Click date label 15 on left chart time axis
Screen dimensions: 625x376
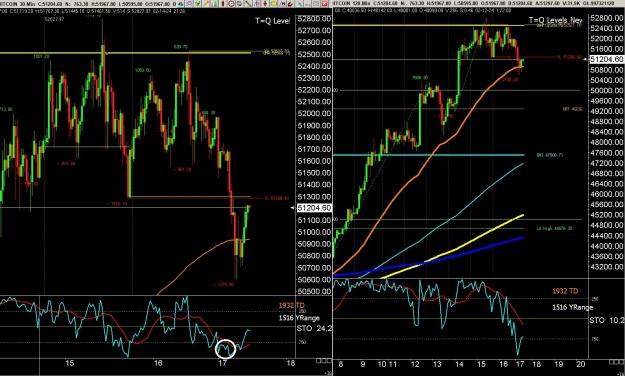click(x=70, y=363)
